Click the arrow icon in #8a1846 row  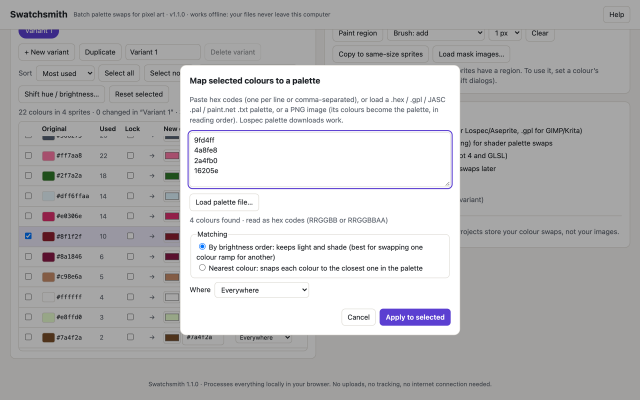tap(152, 257)
